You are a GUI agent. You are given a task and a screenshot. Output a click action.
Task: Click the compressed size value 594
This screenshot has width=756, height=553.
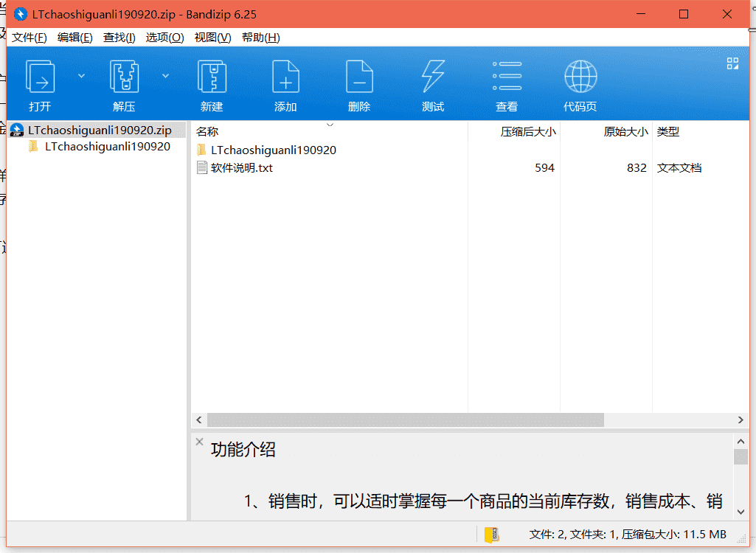544,168
